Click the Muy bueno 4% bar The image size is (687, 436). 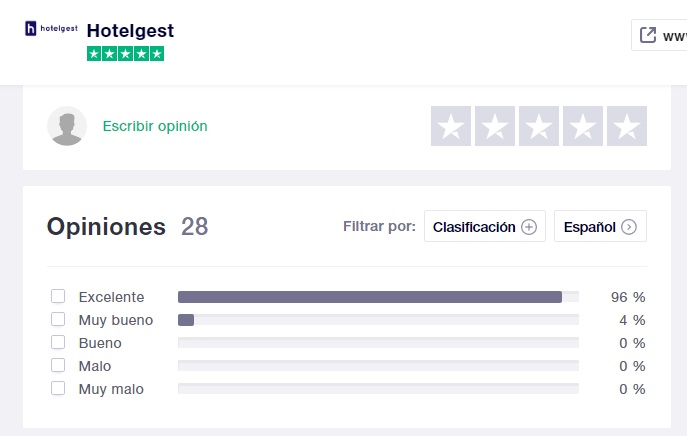[x=378, y=320]
